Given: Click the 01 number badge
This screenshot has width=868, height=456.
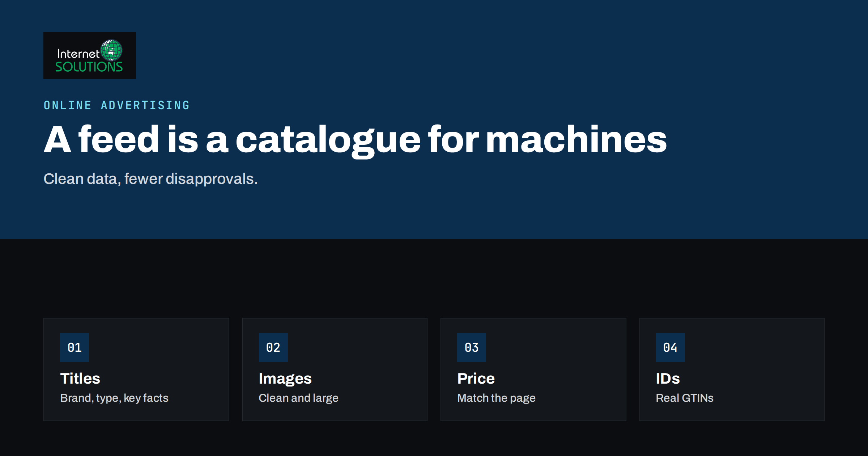Looking at the screenshot, I should pyautogui.click(x=75, y=347).
